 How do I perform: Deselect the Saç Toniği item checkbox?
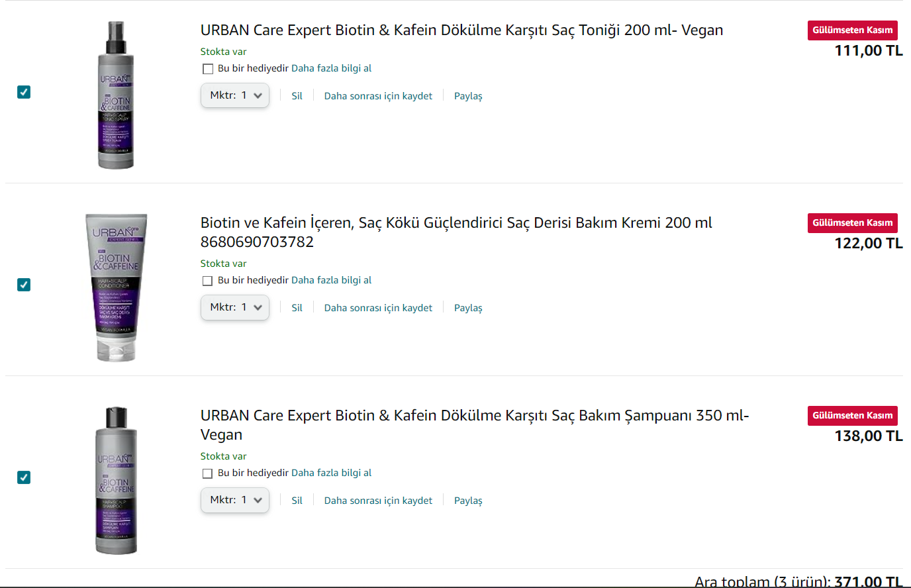(x=24, y=92)
